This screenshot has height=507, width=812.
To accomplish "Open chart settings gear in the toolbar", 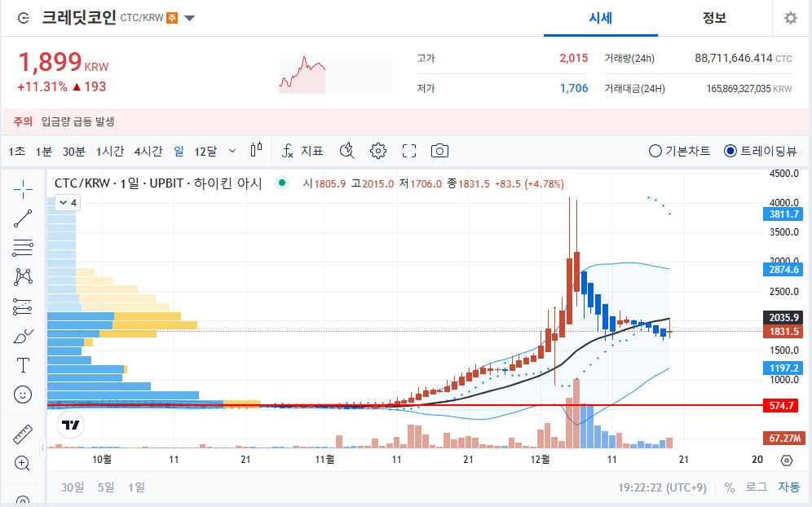I will (x=378, y=151).
